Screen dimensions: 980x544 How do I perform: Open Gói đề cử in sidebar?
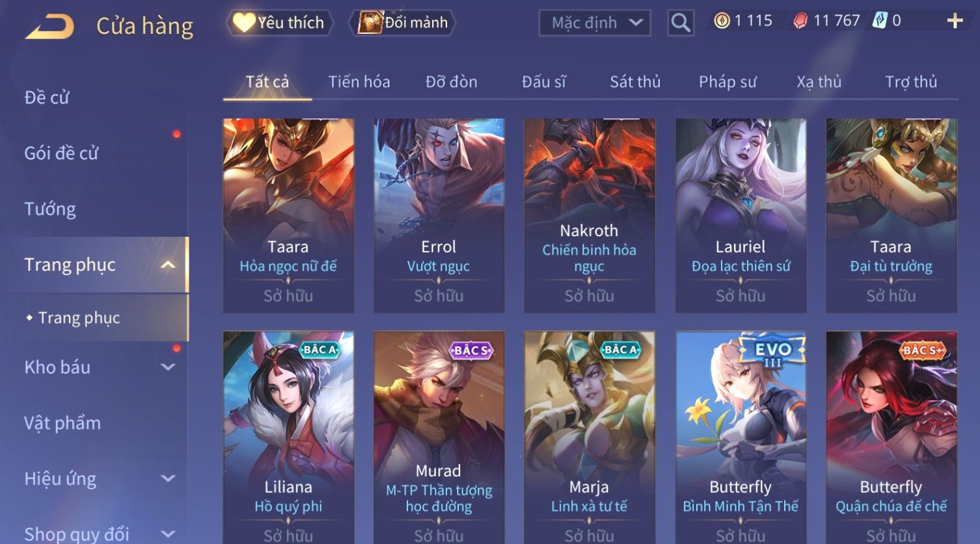coord(61,154)
